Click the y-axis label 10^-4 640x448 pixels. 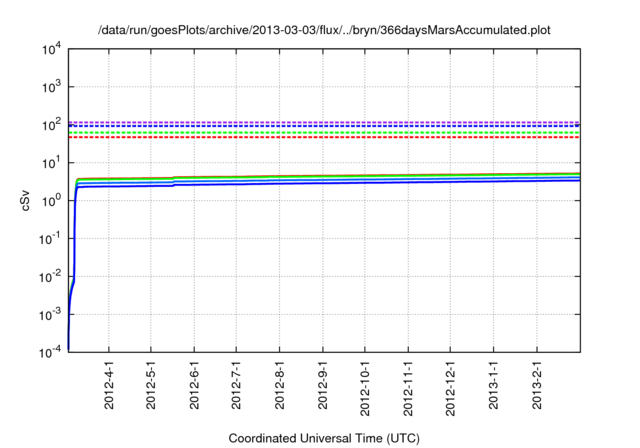50,351
